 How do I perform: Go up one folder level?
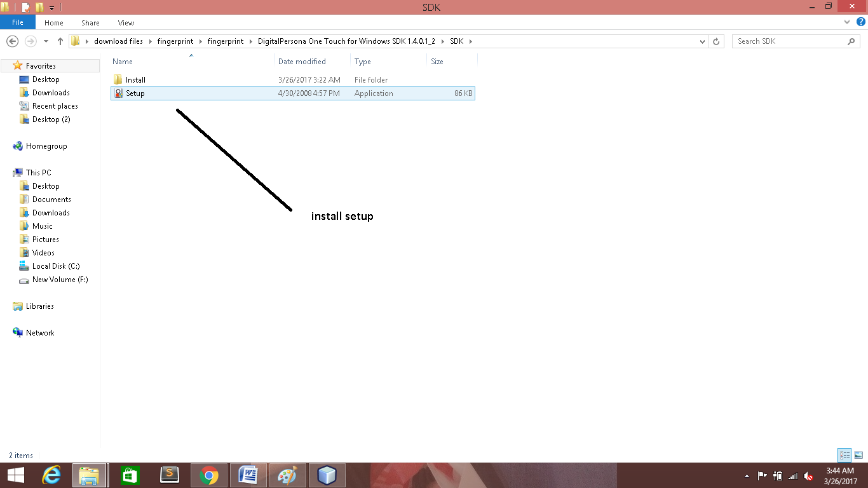pos(60,41)
